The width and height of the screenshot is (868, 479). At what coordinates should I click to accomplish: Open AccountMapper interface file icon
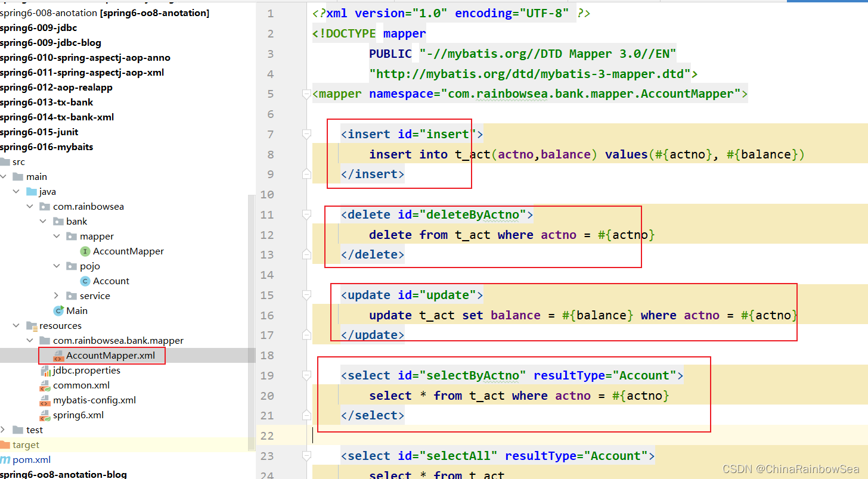[x=85, y=251]
